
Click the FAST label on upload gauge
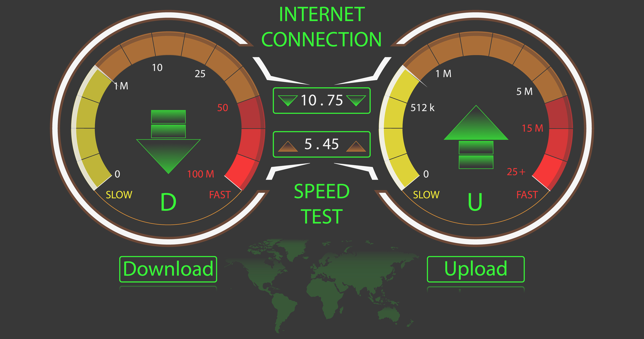click(527, 195)
